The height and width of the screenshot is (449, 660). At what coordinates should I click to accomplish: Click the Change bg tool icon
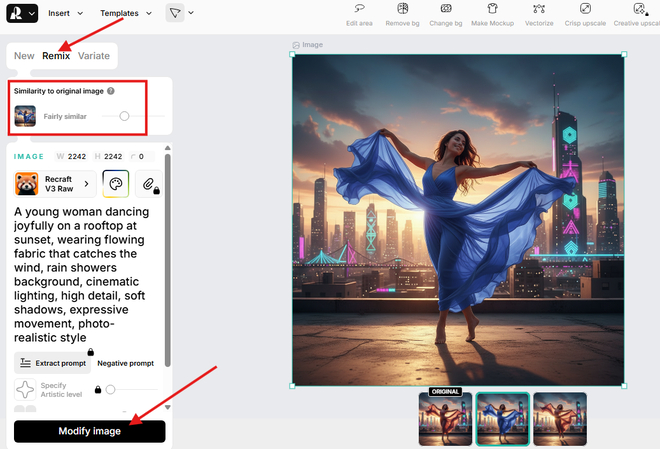[446, 8]
